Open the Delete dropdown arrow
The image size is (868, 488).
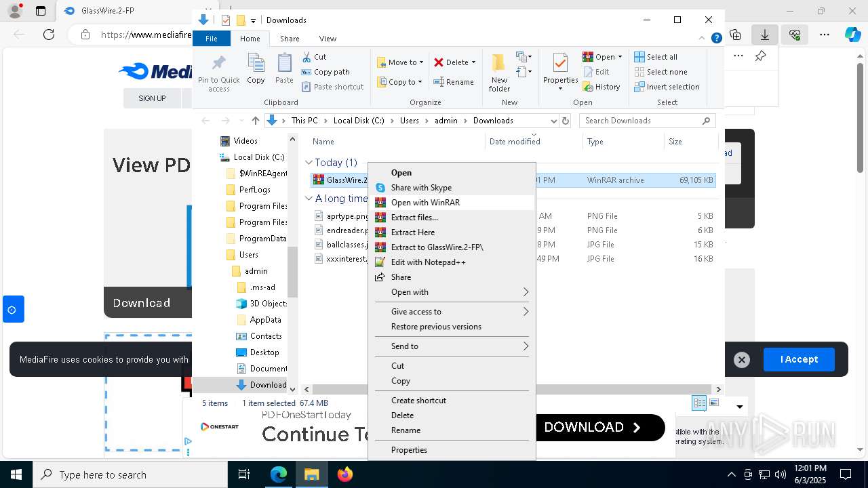click(x=473, y=62)
